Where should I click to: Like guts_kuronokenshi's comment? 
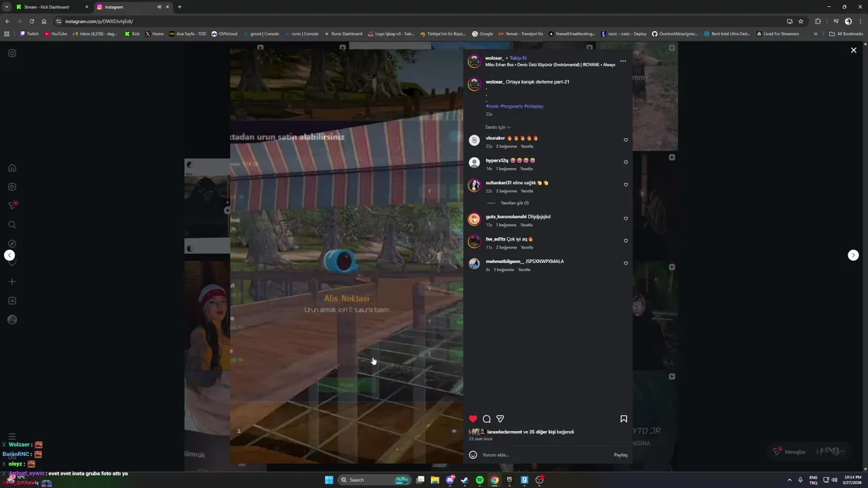[x=625, y=219]
